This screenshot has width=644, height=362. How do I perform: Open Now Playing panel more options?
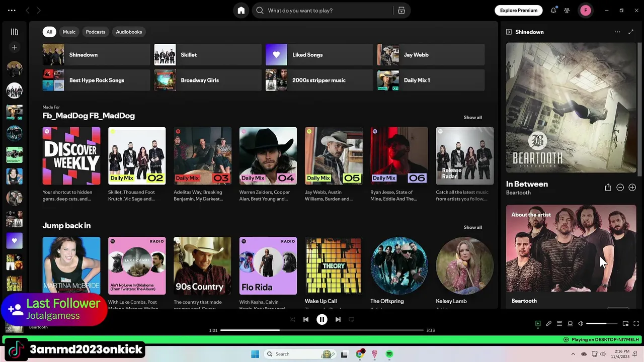(x=617, y=32)
